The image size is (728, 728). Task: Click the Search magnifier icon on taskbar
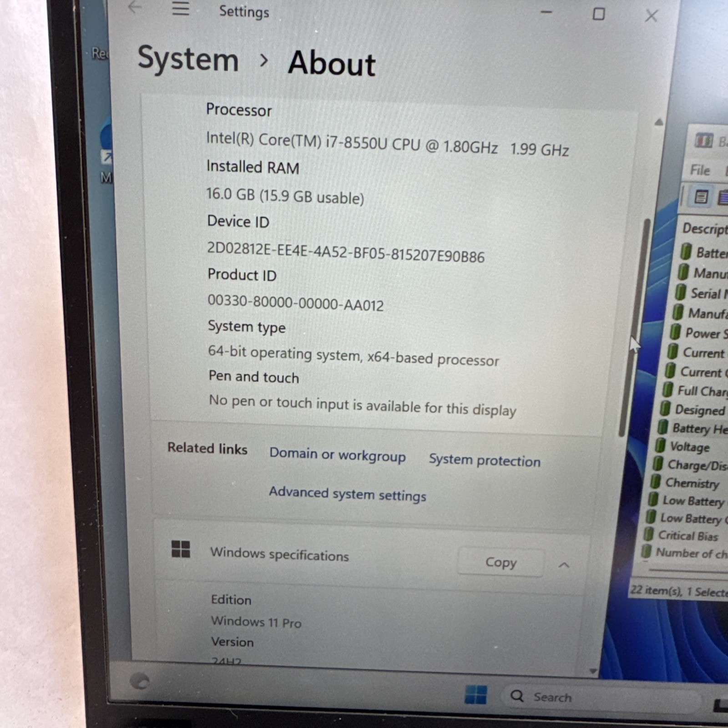pos(517,696)
